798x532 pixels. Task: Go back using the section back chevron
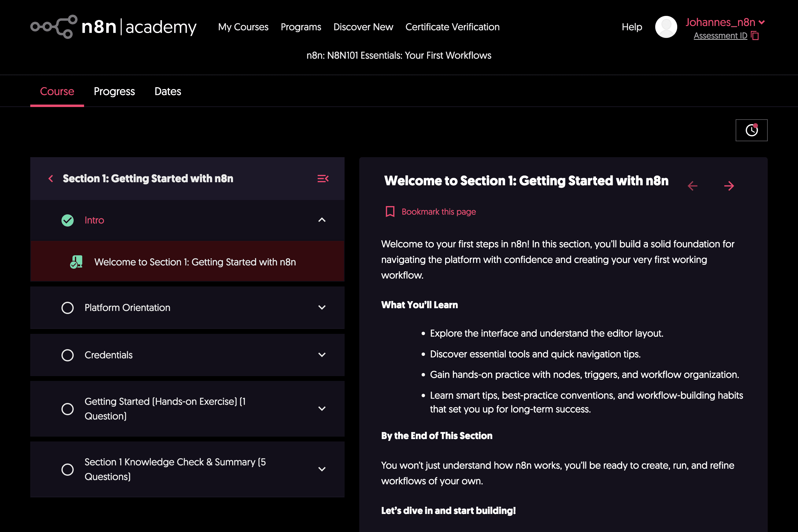(51, 179)
